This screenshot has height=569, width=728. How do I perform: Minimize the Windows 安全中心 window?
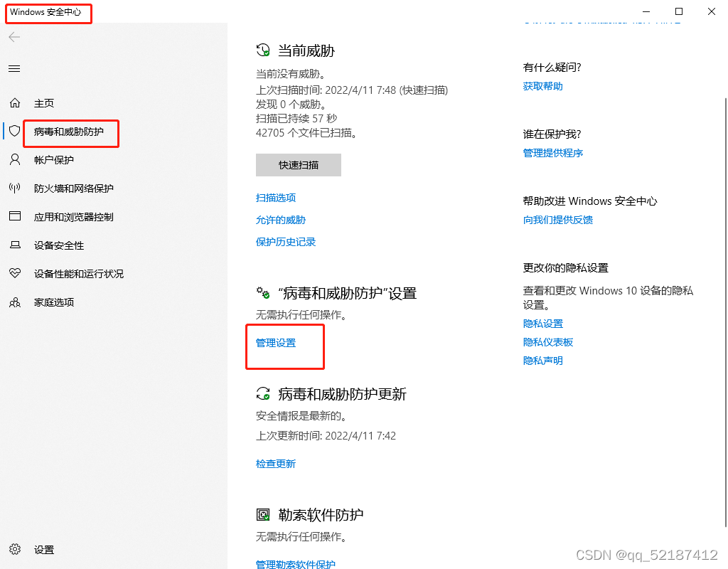[x=646, y=11]
